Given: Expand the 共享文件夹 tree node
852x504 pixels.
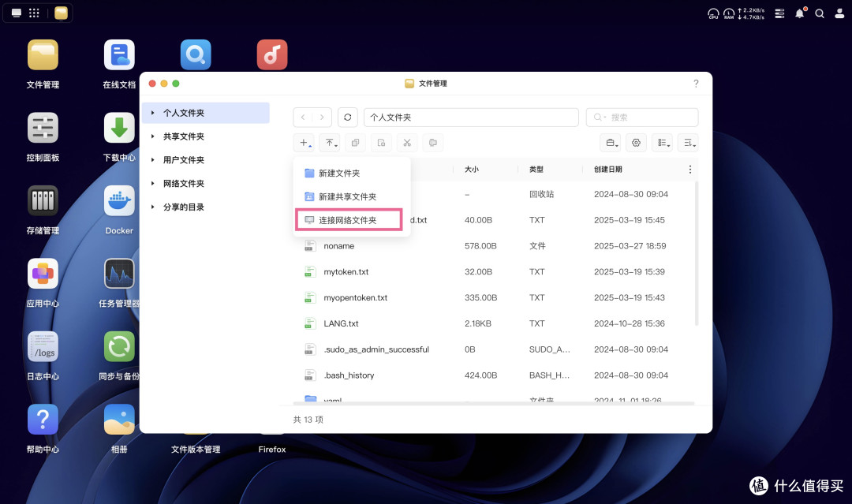Looking at the screenshot, I should (x=153, y=136).
